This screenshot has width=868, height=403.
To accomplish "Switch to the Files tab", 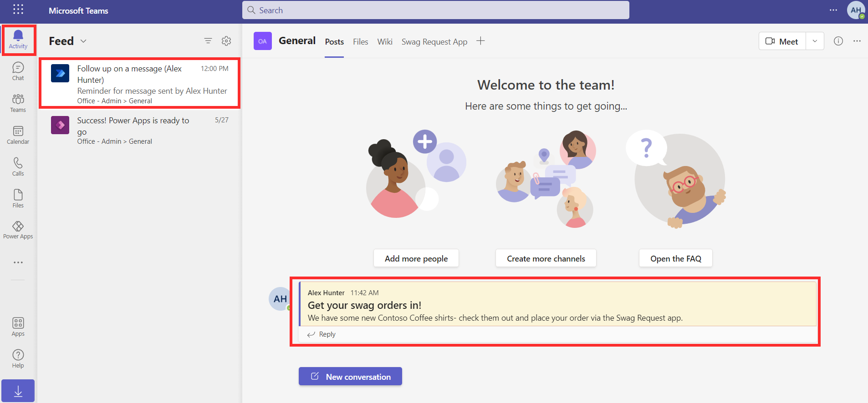I will (x=361, y=42).
